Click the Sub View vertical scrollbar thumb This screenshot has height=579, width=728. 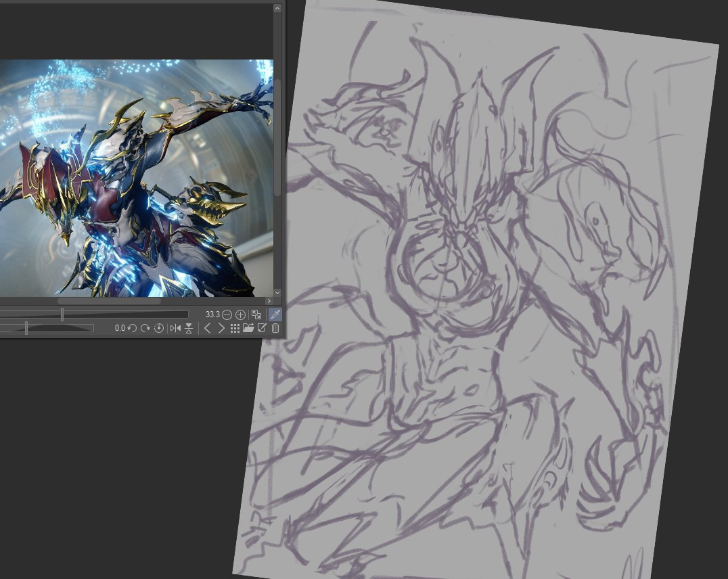(x=277, y=137)
